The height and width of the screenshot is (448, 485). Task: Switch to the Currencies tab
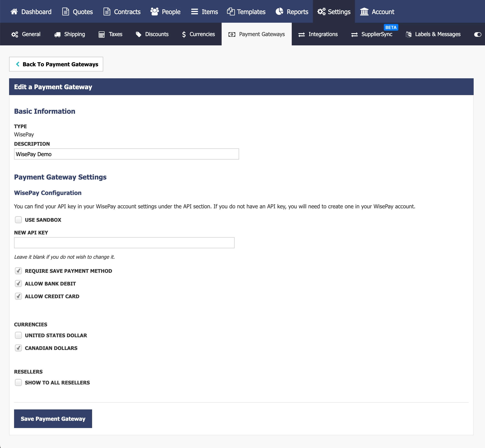pos(198,34)
